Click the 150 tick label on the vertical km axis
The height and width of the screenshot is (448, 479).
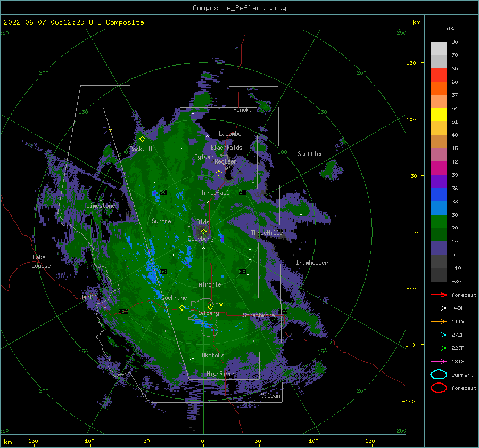click(411, 63)
